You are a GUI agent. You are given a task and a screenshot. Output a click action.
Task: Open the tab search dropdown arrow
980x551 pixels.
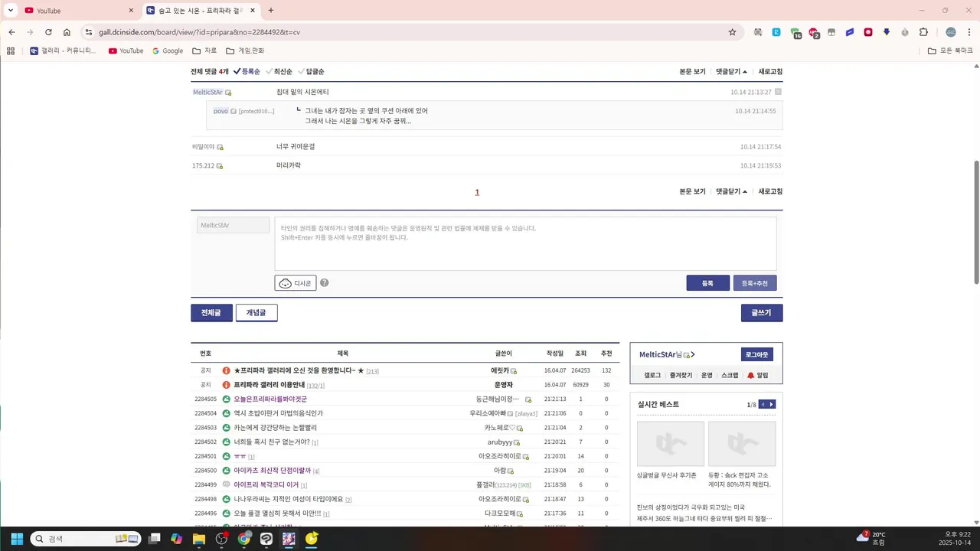click(11, 10)
